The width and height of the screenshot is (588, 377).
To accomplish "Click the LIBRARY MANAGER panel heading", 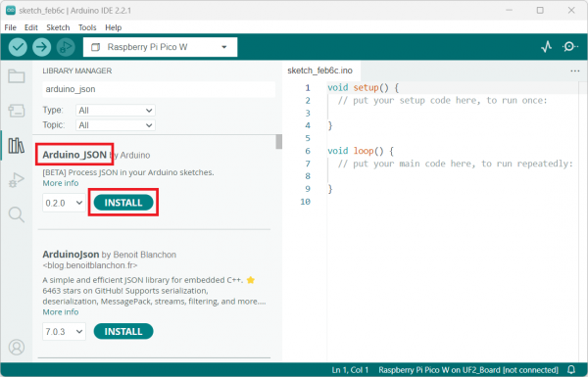I will pos(76,71).
